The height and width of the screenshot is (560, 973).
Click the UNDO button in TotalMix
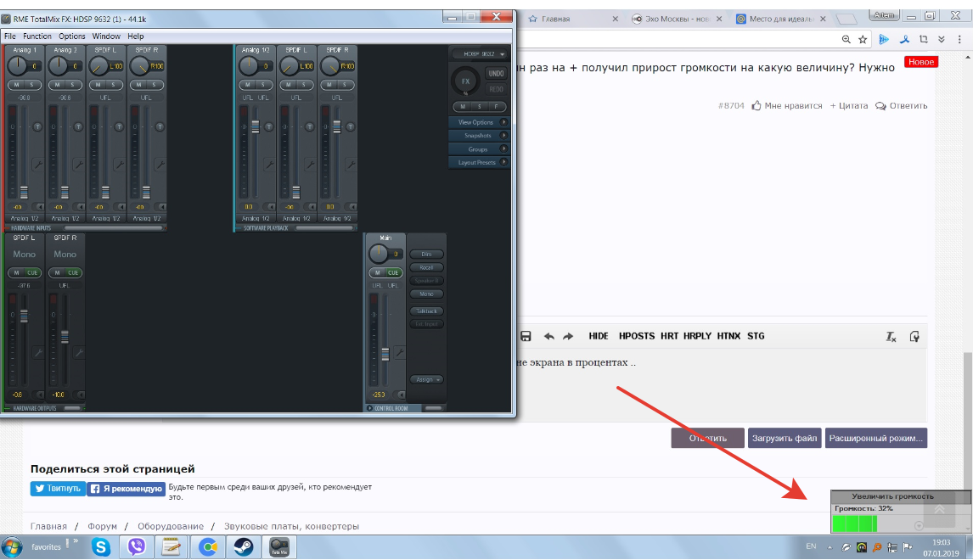496,73
